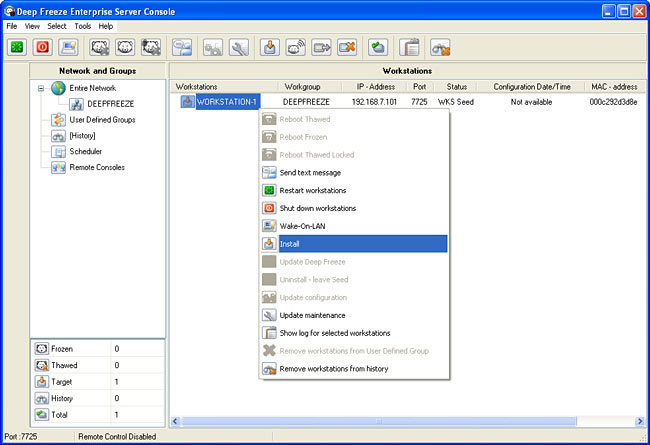
Task: Click the DEEPFREEZE workgroup icon in tree
Action: [x=76, y=104]
